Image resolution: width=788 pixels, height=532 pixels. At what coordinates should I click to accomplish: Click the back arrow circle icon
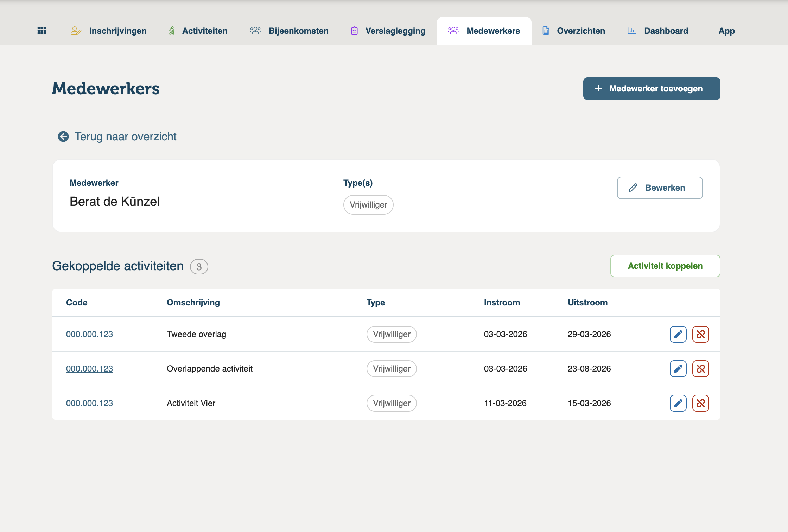[63, 137]
